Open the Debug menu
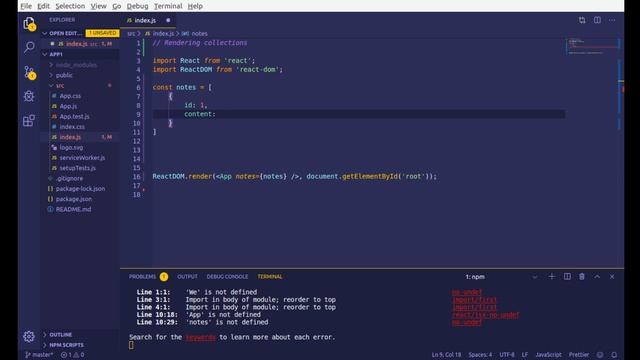This screenshot has height=360, width=640. (x=138, y=6)
